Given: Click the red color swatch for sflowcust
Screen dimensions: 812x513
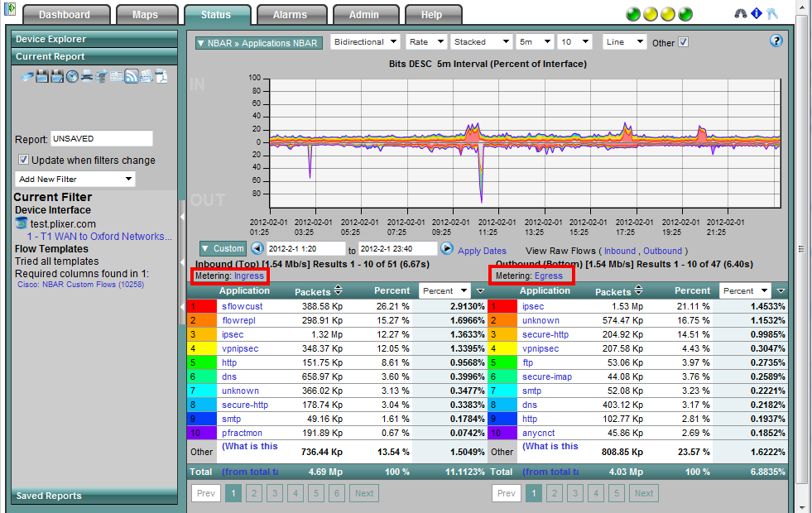Looking at the screenshot, I should tap(202, 306).
